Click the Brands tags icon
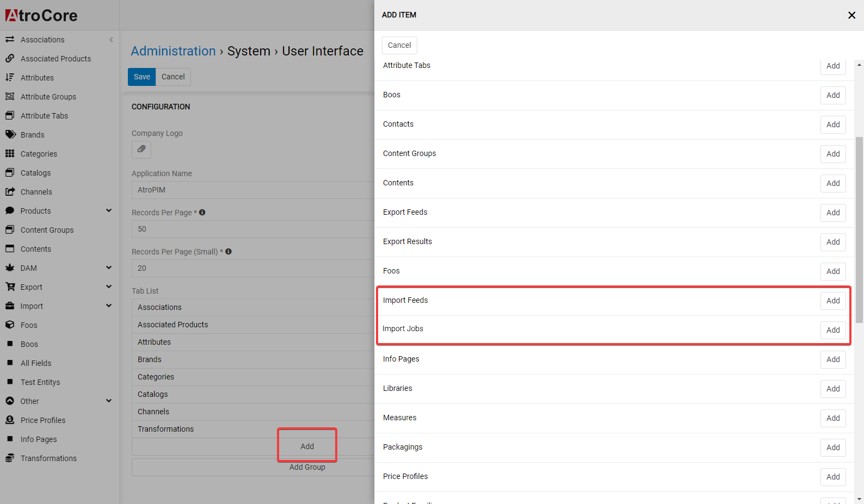The image size is (864, 504). (x=10, y=134)
